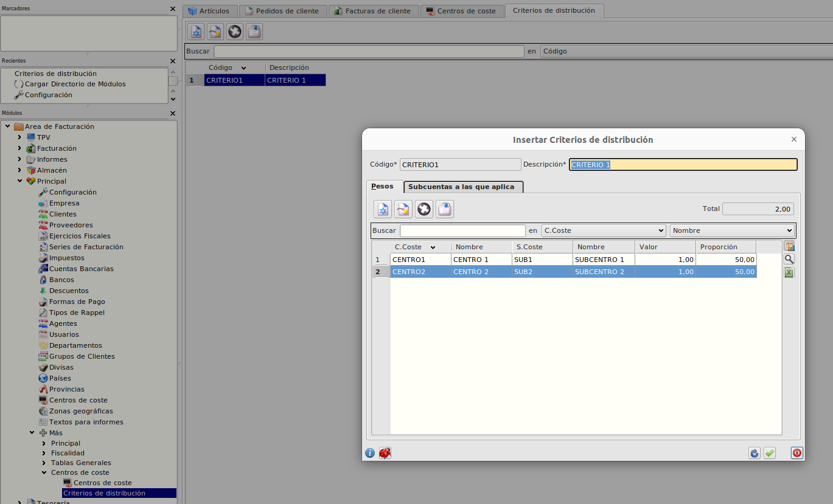The image size is (833, 504).
Task: Sort by the C.Coste column header
Action: (x=420, y=247)
